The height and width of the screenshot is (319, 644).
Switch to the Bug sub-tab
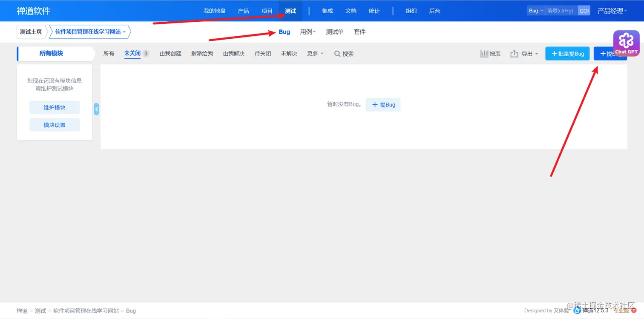(284, 32)
